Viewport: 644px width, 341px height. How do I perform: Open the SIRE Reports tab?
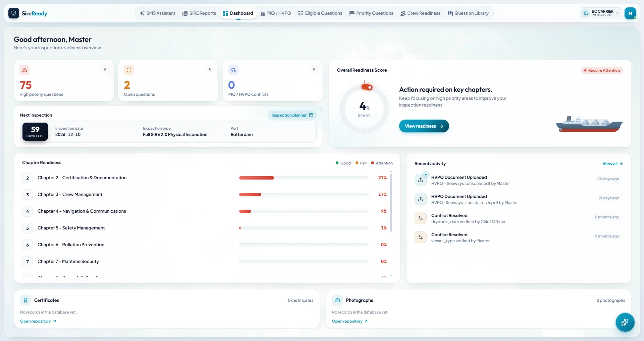point(199,13)
